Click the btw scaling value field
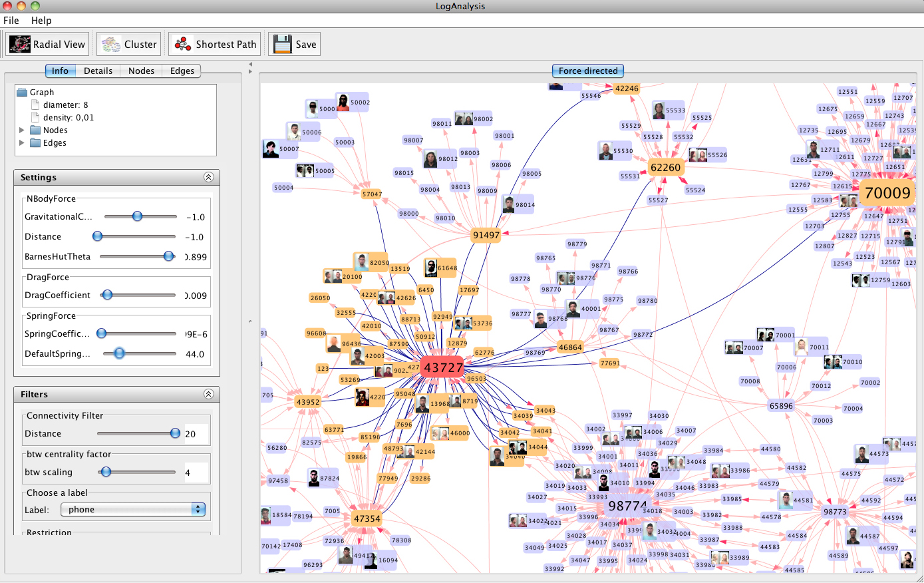The width and height of the screenshot is (924, 583). click(196, 473)
